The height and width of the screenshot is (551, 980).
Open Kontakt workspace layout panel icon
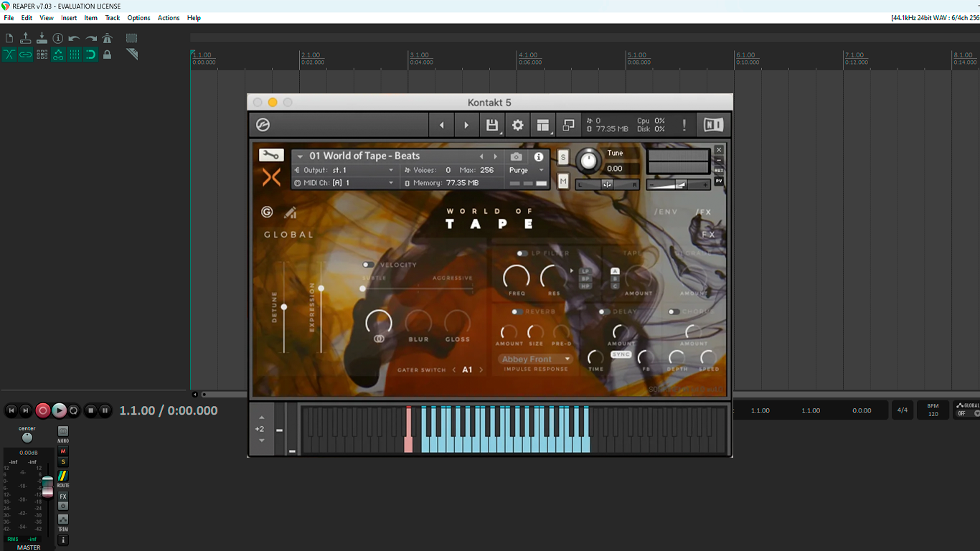[543, 126]
